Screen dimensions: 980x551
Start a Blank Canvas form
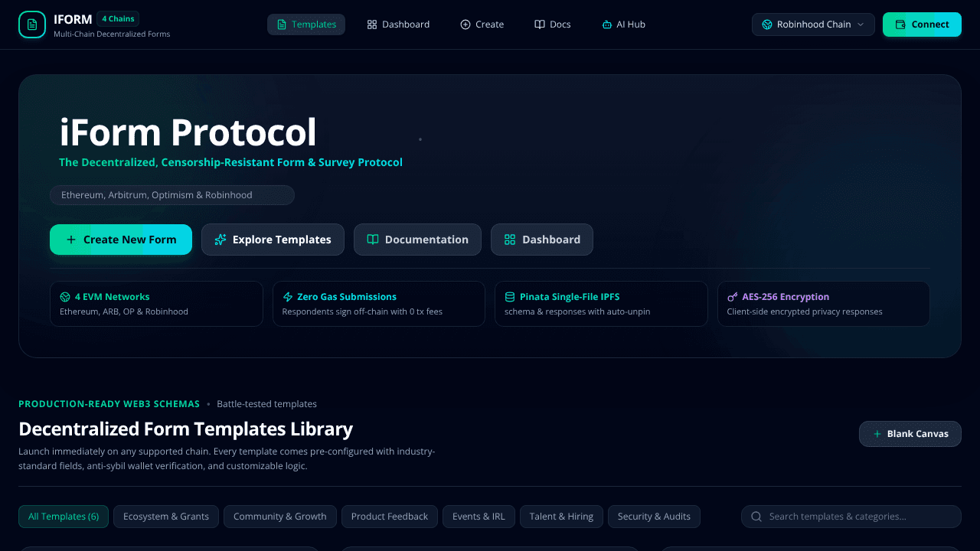(910, 434)
